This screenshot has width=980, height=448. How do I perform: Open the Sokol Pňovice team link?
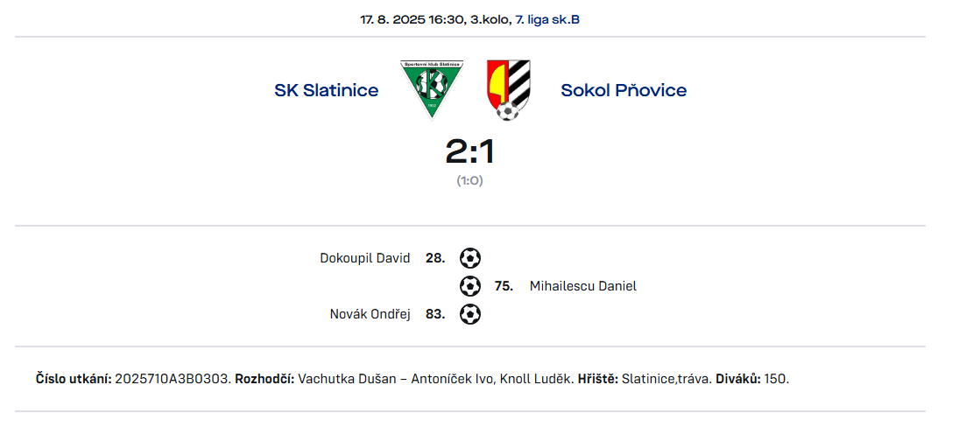click(x=624, y=91)
